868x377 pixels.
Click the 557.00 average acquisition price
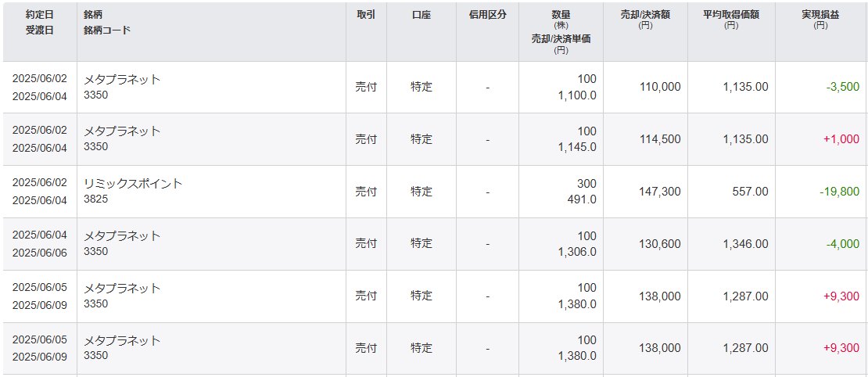click(751, 192)
